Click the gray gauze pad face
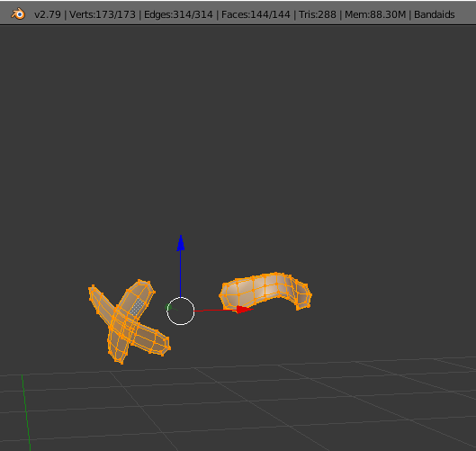476x451 pixels. tap(137, 307)
